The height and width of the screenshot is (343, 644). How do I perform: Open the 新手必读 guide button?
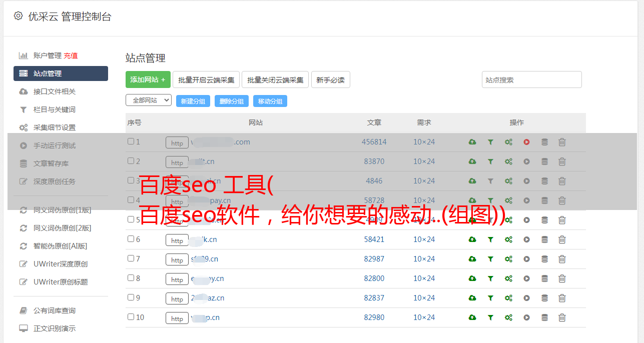330,79
